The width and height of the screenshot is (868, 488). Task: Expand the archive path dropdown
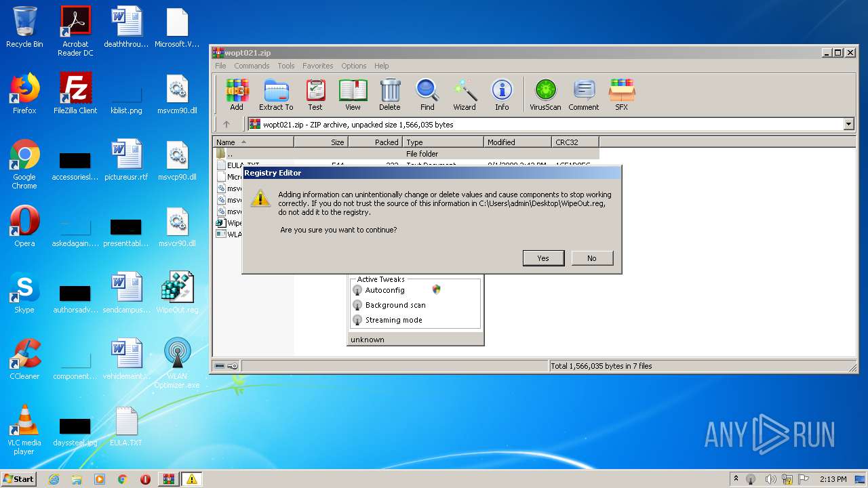[x=848, y=124]
